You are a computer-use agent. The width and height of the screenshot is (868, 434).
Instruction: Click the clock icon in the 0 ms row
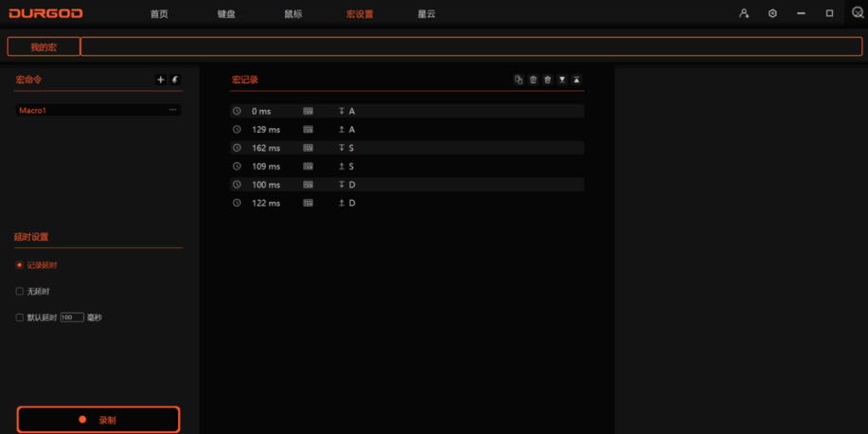click(237, 111)
